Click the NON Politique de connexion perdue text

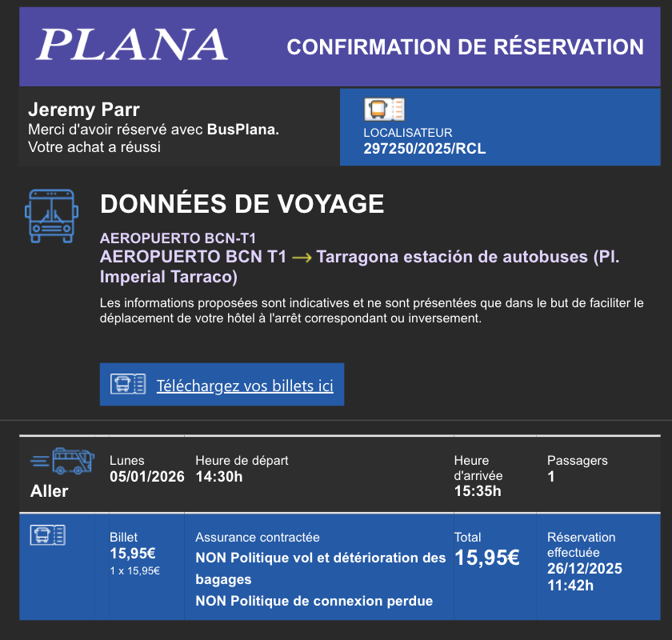pos(314,601)
